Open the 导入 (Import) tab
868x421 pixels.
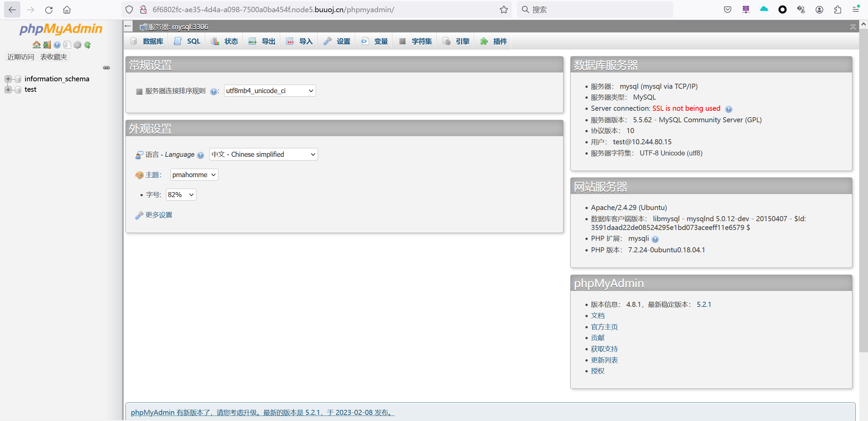pyautogui.click(x=299, y=41)
